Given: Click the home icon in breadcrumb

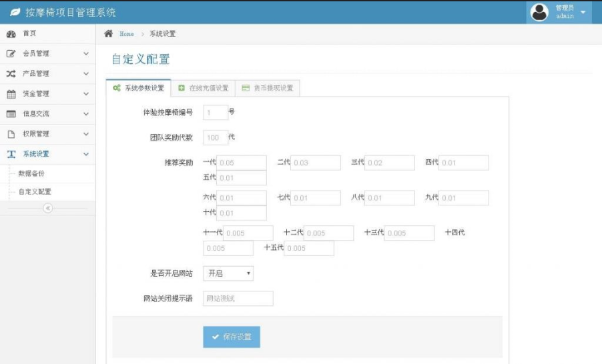Looking at the screenshot, I should pos(109,33).
